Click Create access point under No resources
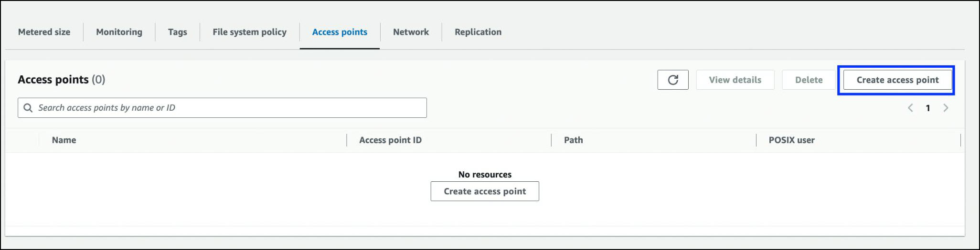This screenshot has width=980, height=250. [x=484, y=191]
